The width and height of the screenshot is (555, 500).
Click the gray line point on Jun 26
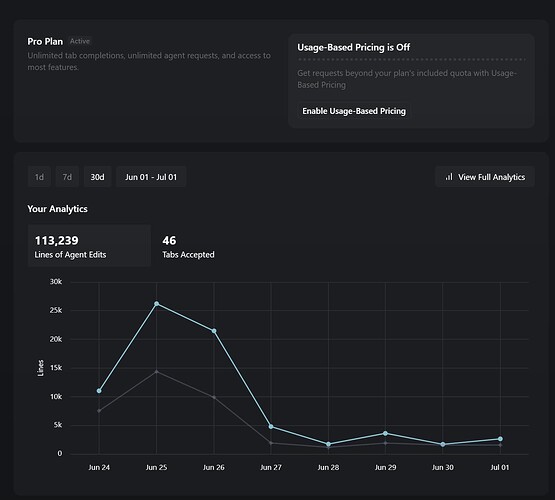coord(214,398)
